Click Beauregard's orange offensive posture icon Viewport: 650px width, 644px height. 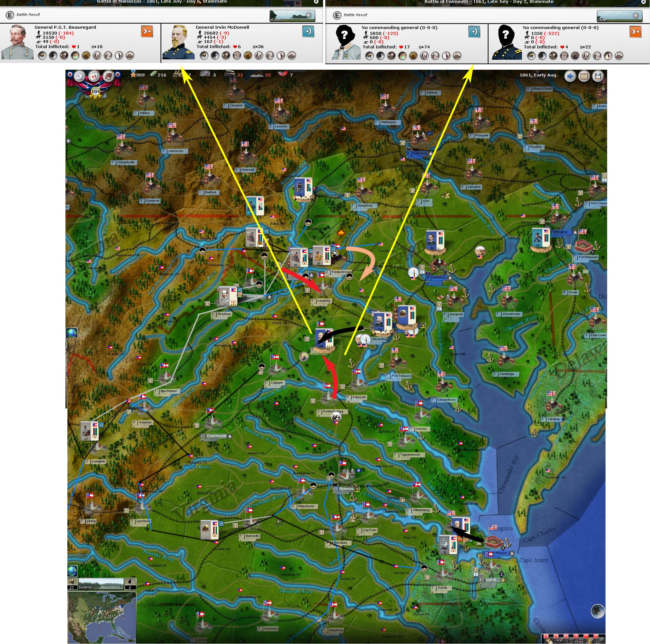pyautogui.click(x=147, y=32)
